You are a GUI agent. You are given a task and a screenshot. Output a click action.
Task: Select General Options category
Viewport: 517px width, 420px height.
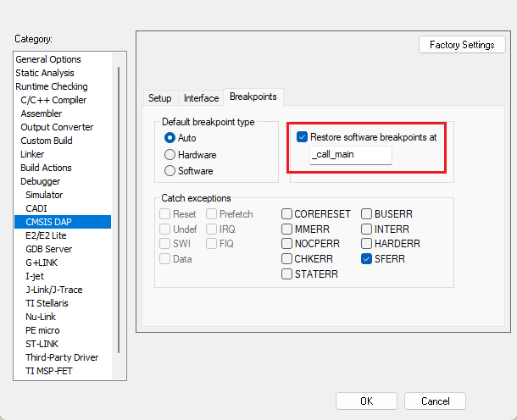(63, 59)
